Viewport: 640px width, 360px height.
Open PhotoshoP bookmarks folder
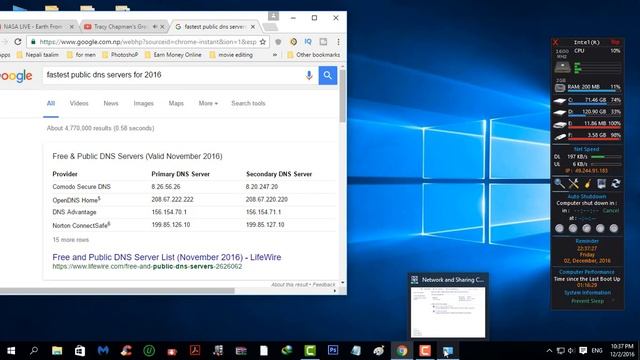coord(121,55)
